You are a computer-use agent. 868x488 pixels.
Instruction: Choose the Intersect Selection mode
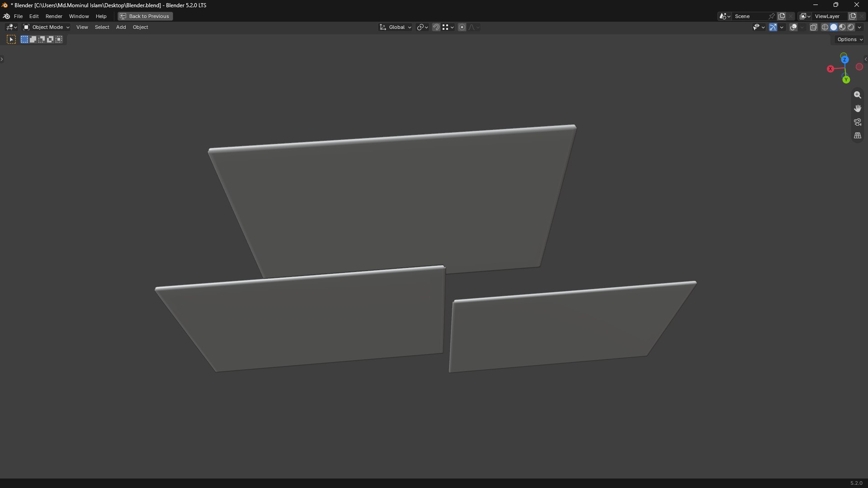pos(59,40)
